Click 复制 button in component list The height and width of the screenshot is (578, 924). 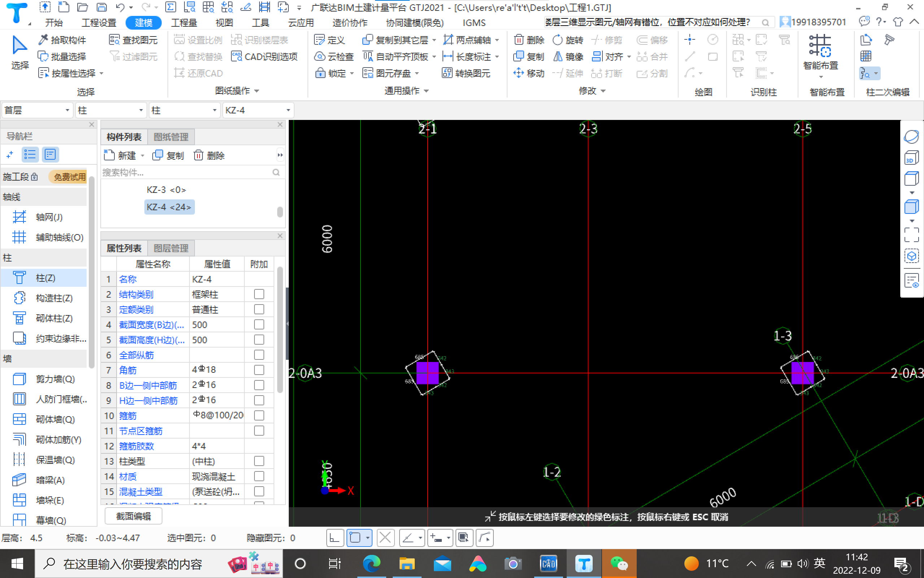168,156
